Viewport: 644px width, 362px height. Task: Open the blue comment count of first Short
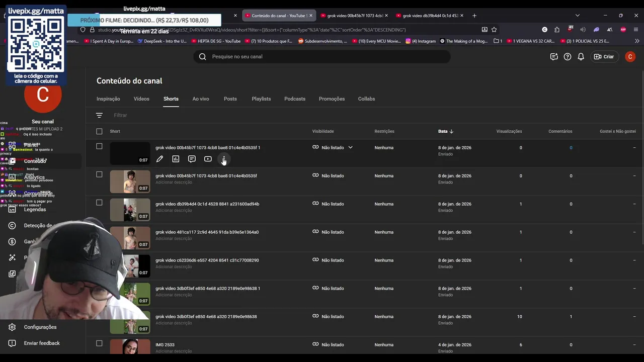571,148
